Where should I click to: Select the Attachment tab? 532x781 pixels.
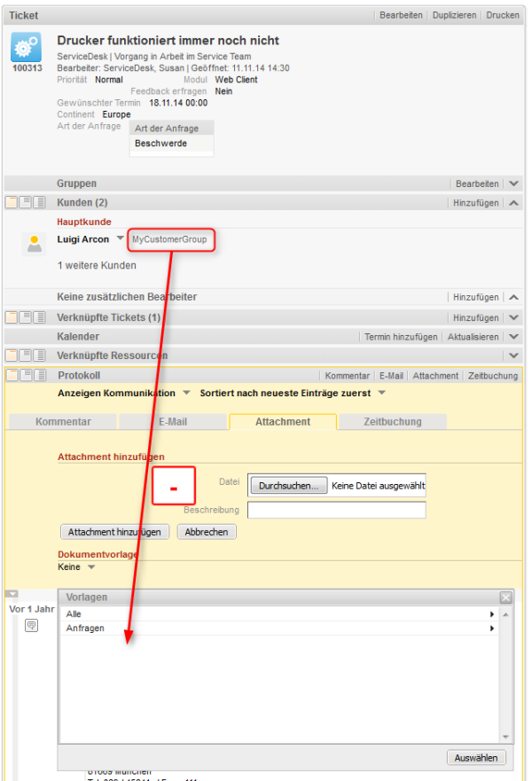pyautogui.click(x=283, y=422)
